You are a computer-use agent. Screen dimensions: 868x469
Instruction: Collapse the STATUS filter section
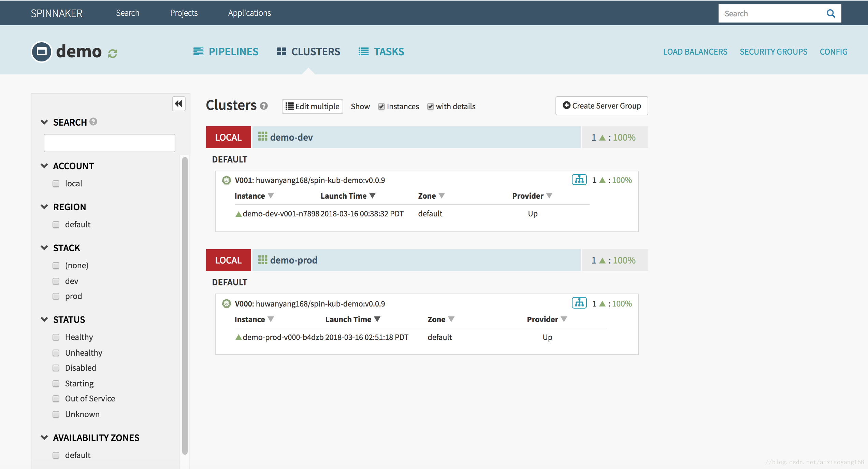[44, 319]
